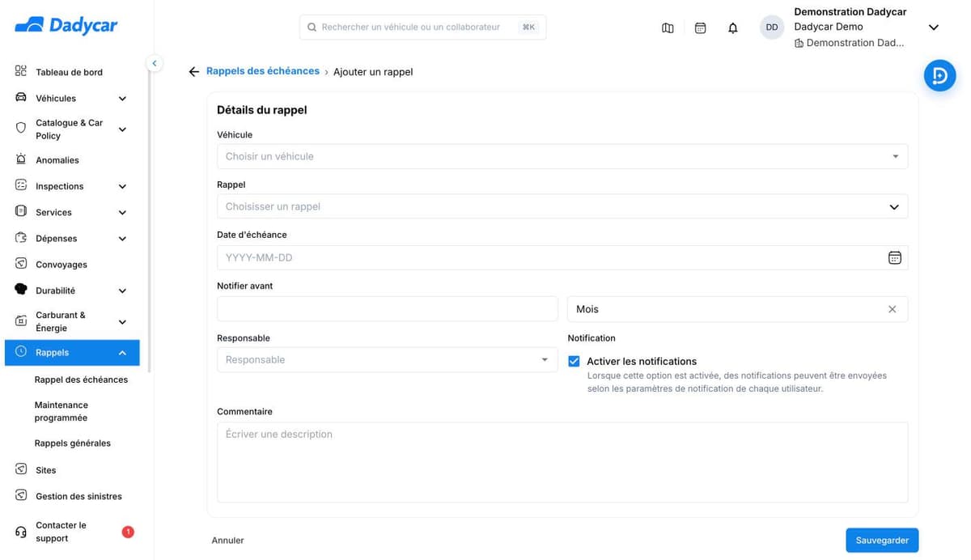Open the Choisir un véhicule dropdown
This screenshot has width=971, height=560.
pos(562,156)
